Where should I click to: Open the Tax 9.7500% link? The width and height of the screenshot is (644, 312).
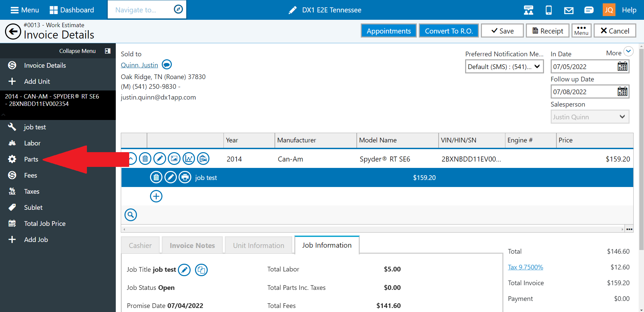pos(525,267)
